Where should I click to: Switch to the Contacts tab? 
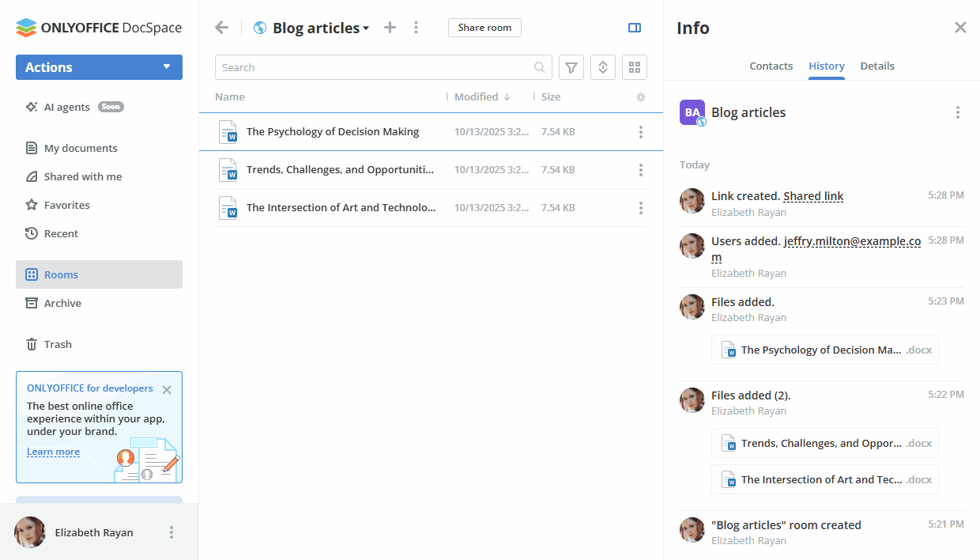point(771,66)
